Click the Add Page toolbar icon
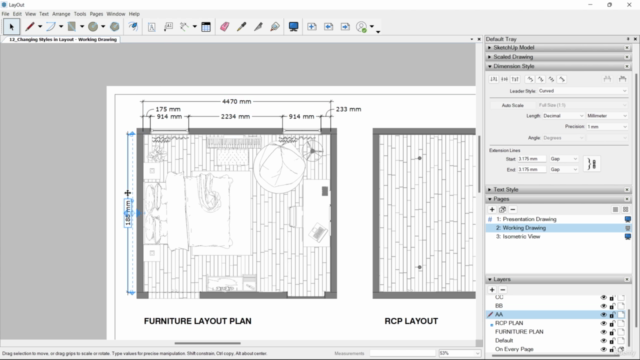This screenshot has height=360, width=640. pos(312,27)
